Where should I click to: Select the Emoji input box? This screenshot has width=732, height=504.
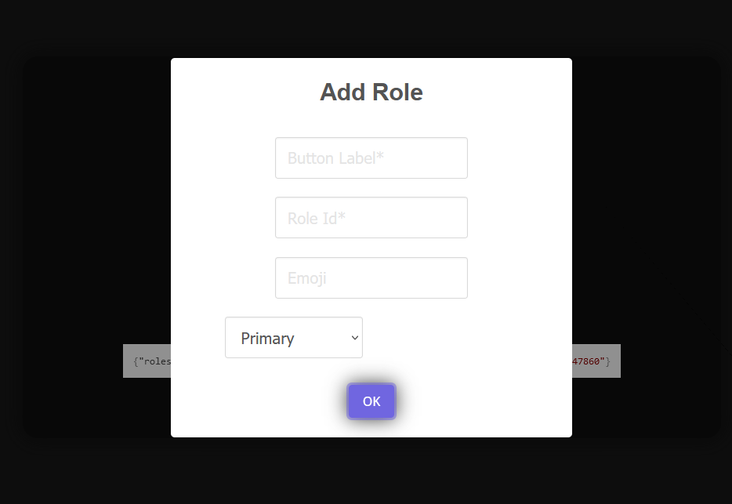(371, 278)
